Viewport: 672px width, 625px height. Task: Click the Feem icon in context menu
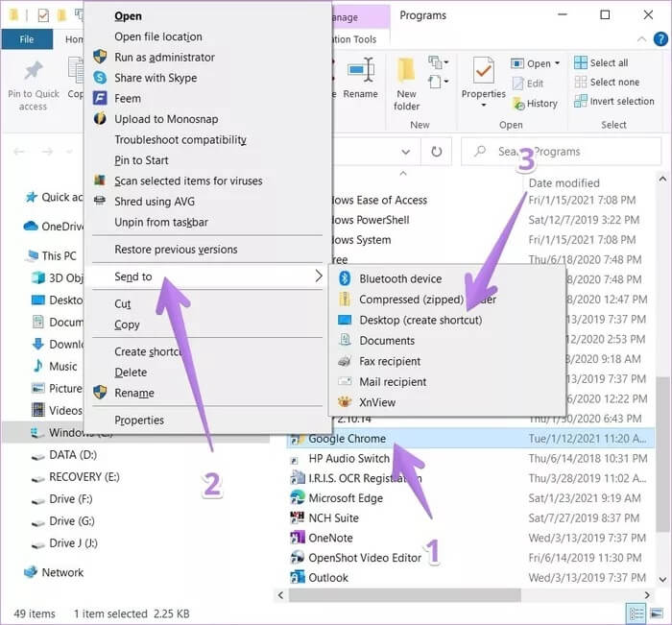[x=100, y=98]
